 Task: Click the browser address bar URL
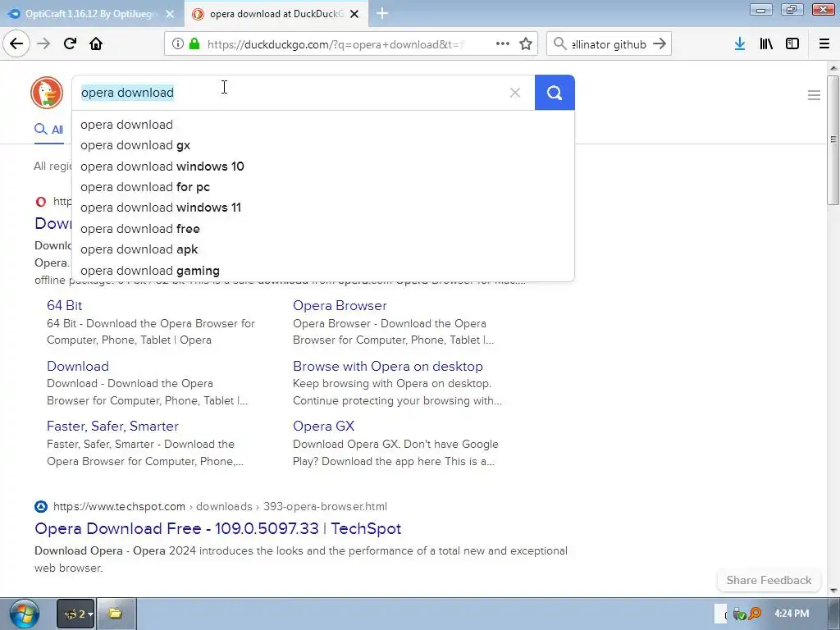click(336, 44)
